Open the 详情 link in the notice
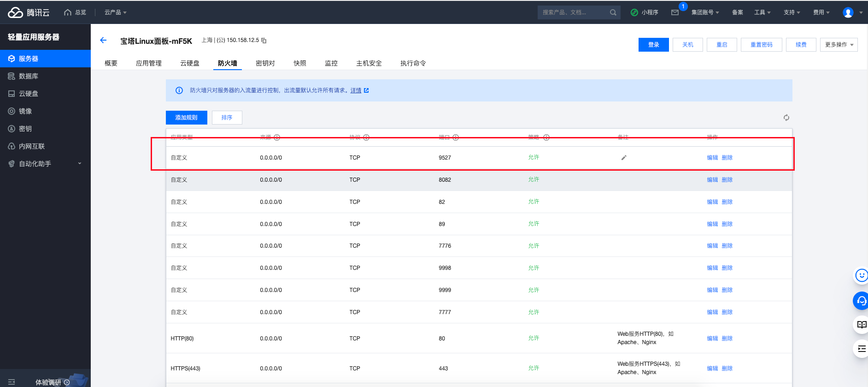868x387 pixels. [x=356, y=90]
